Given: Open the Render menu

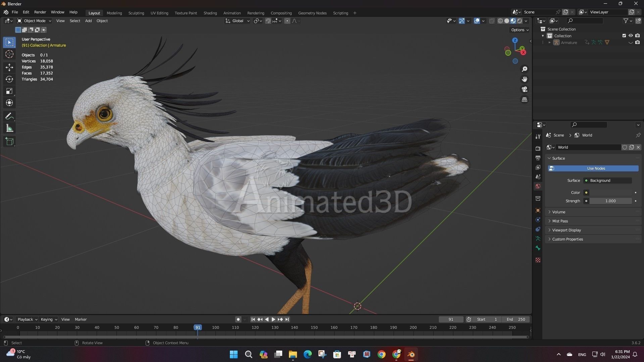Looking at the screenshot, I should [40, 12].
